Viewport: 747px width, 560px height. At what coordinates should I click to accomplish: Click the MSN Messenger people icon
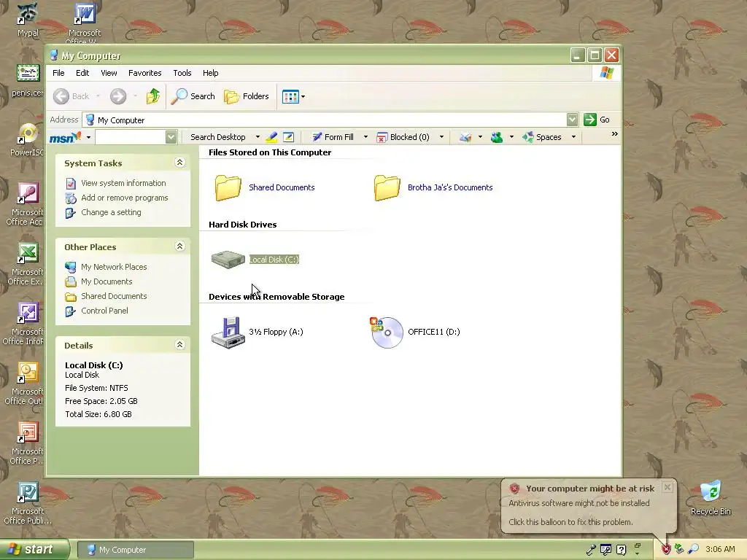497,137
